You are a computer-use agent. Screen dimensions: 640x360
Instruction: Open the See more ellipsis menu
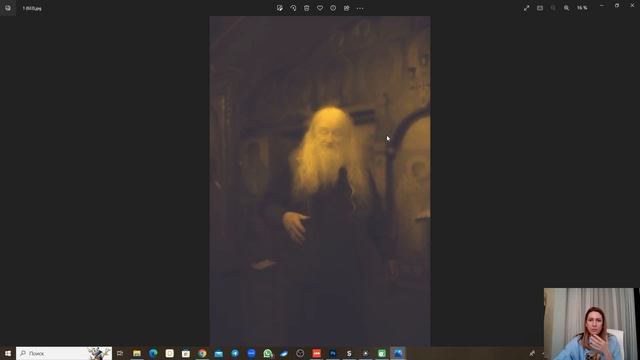tap(360, 8)
